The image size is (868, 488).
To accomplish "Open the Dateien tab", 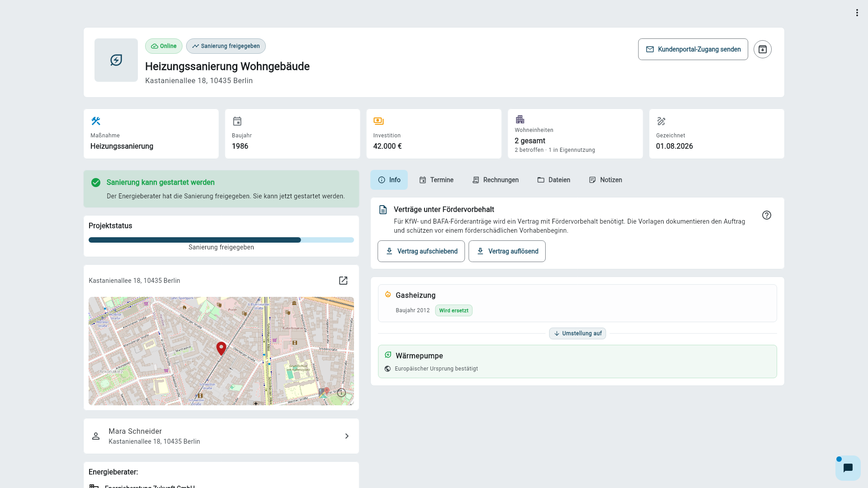I will coord(554,180).
